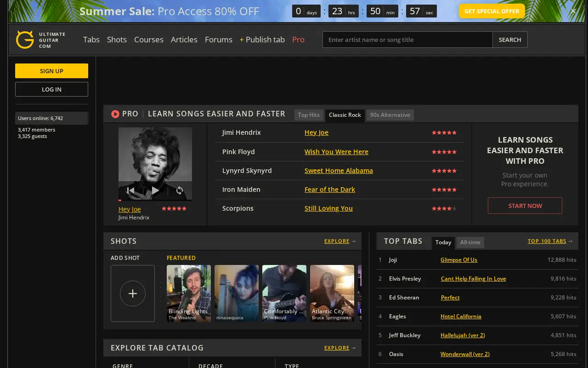588x368 pixels.
Task: Close the Summer Sale banner
Action: click(573, 11)
